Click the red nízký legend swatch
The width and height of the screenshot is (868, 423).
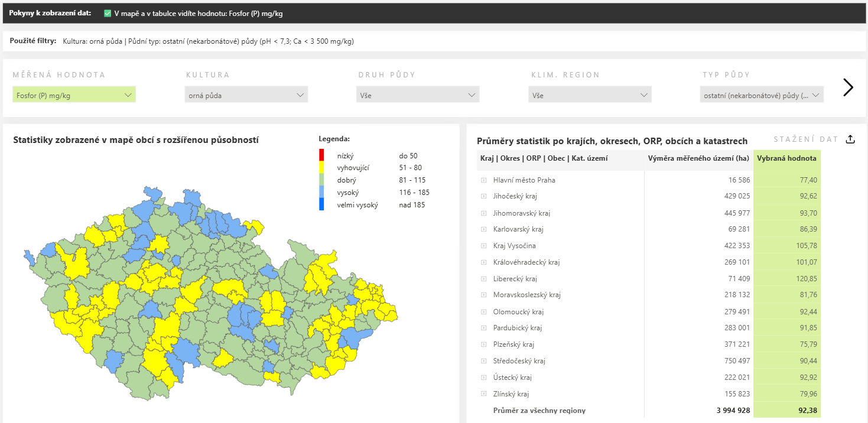coord(321,155)
